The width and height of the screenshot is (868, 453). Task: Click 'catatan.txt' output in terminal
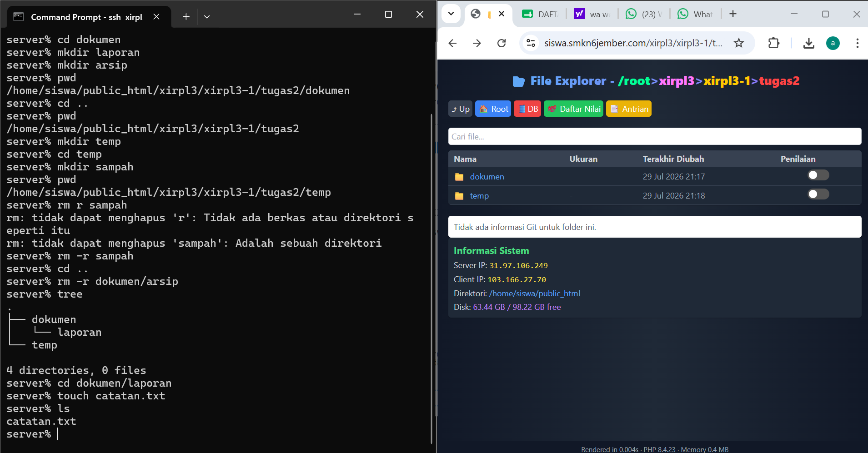[x=41, y=422]
